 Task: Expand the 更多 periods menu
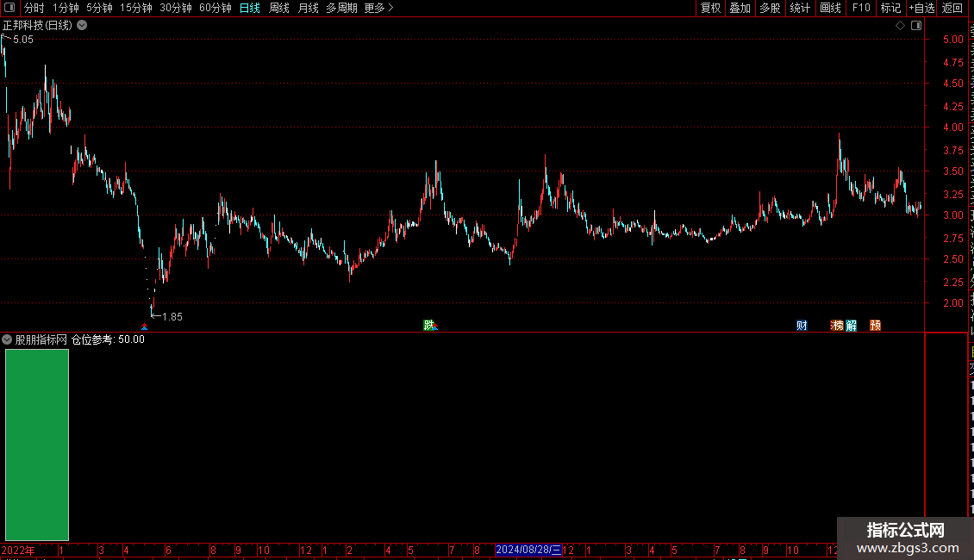pyautogui.click(x=379, y=8)
